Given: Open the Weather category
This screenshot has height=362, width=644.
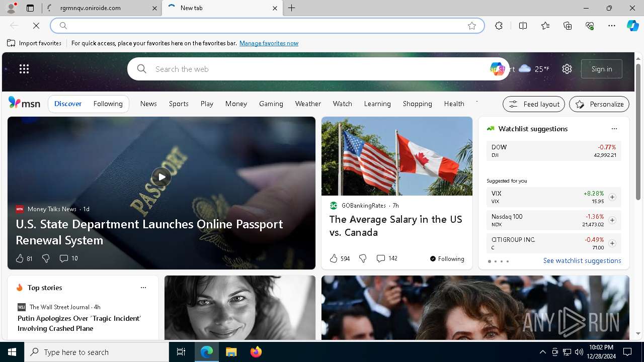Looking at the screenshot, I should tap(308, 104).
